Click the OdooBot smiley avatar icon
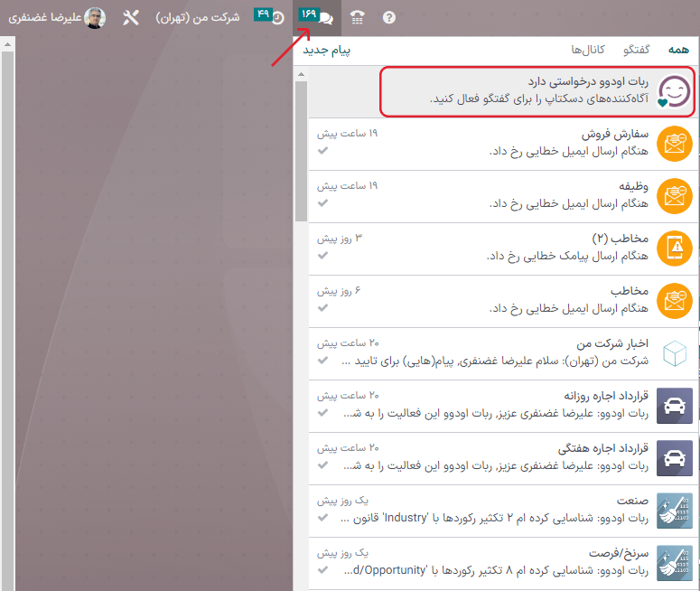 click(x=675, y=91)
